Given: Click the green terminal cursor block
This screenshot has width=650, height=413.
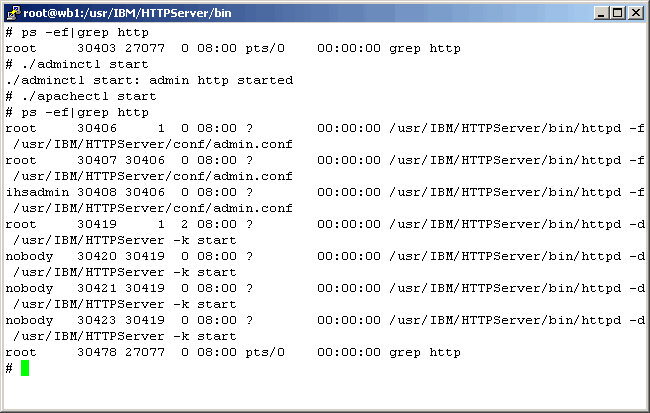Looking at the screenshot, I should pyautogui.click(x=25, y=368).
